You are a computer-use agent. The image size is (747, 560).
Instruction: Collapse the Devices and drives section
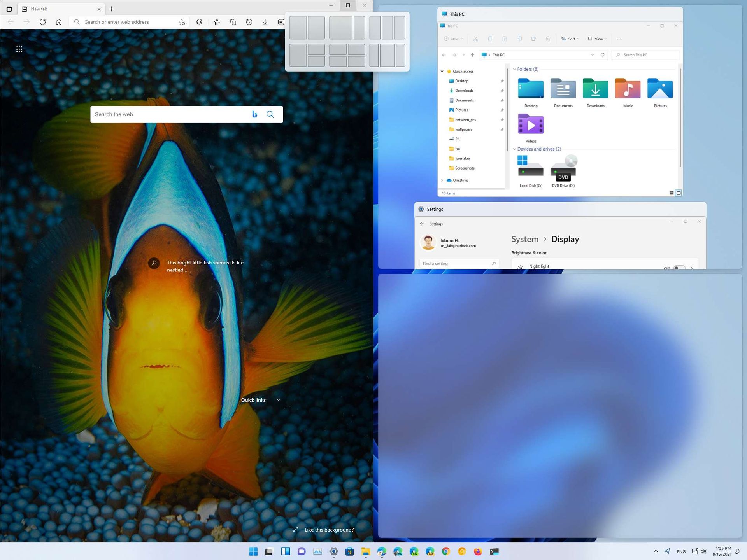[515, 149]
